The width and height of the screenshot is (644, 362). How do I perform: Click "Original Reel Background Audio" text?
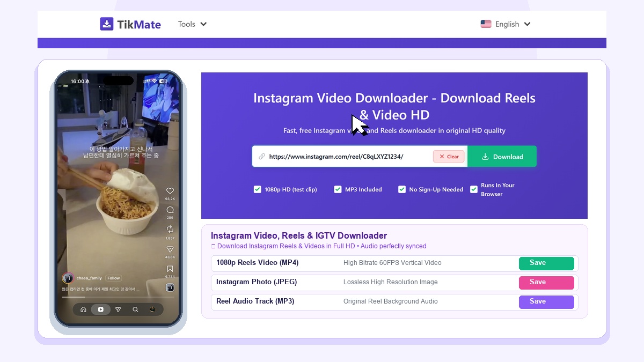(391, 301)
